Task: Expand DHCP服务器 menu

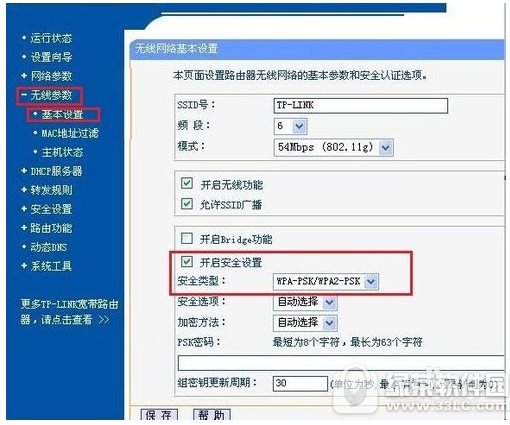Action: point(56,171)
